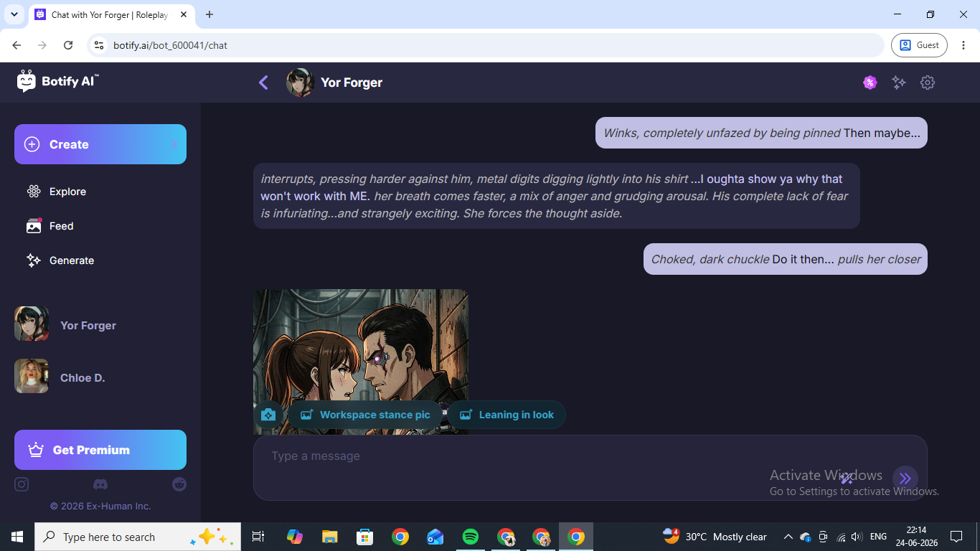Open browser tab search dropdown
Screen dimensions: 980x551
[x=14, y=14]
